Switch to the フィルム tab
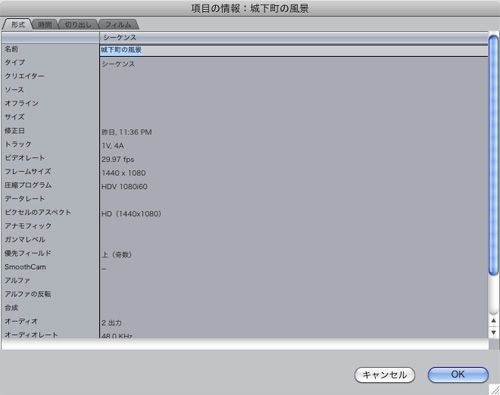The image size is (500, 395). click(x=118, y=25)
